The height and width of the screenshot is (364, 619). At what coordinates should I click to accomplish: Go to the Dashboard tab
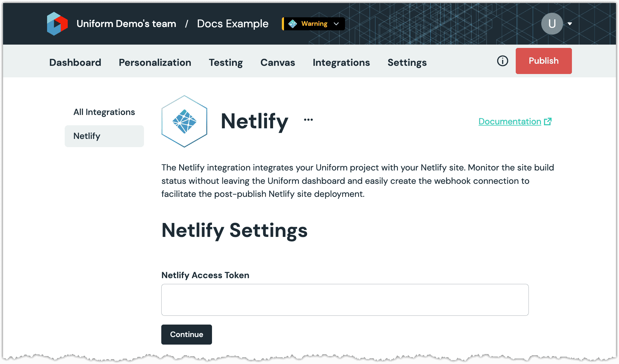coord(75,62)
